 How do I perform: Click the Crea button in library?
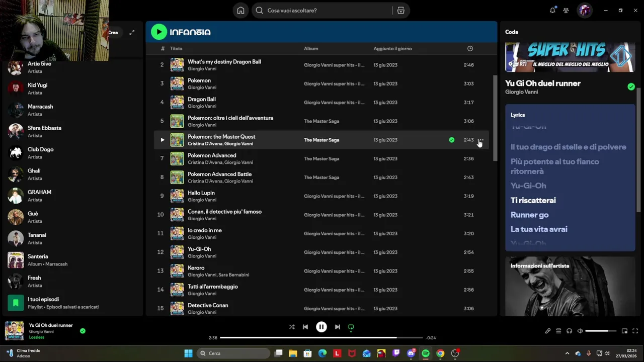(x=113, y=33)
